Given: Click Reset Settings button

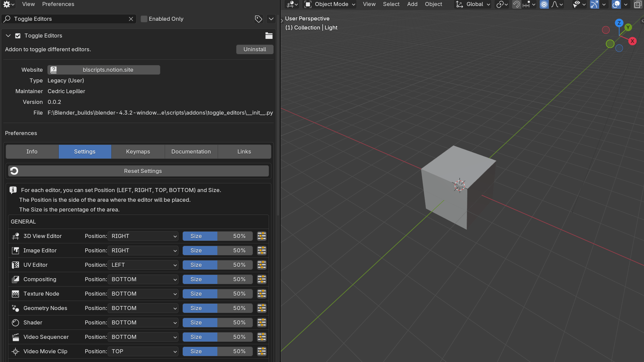Looking at the screenshot, I should 139,171.
